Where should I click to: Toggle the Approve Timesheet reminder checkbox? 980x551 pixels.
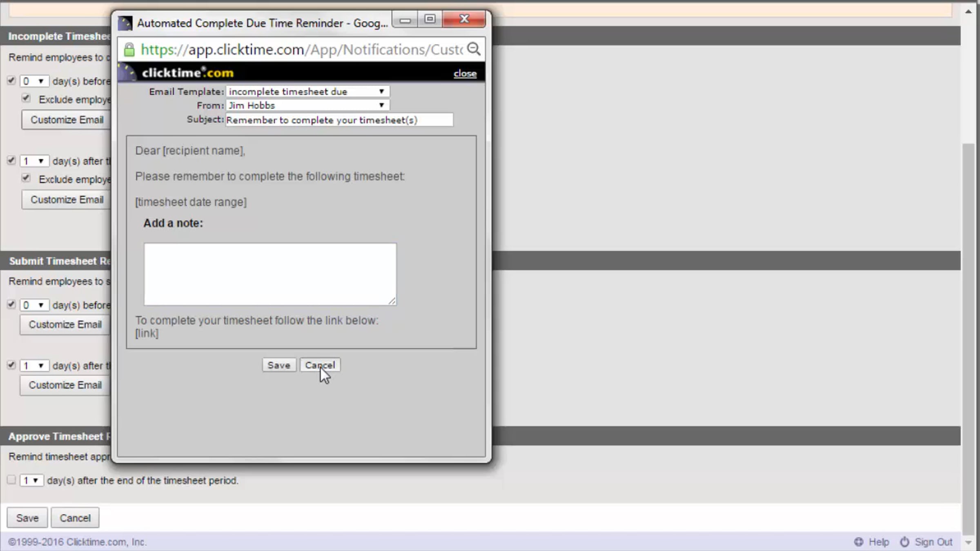click(11, 480)
